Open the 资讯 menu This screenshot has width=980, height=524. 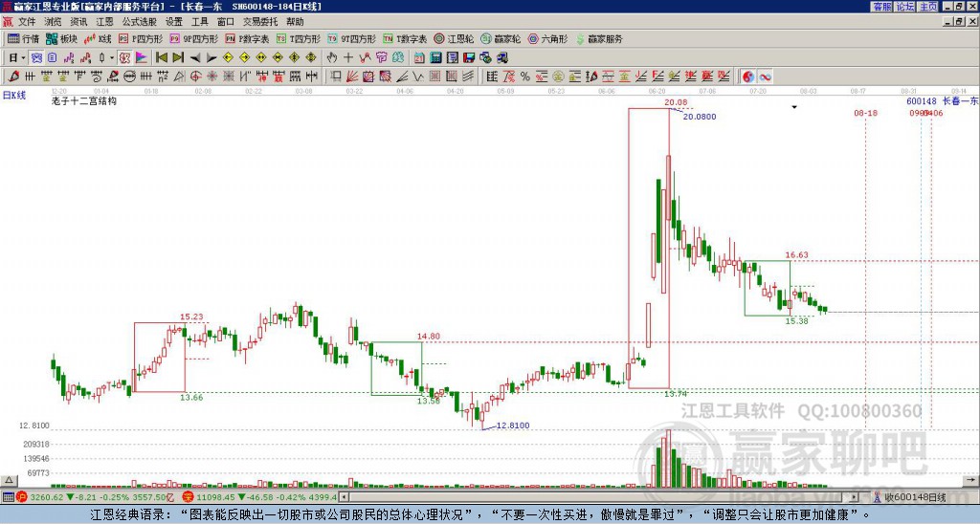click(x=78, y=21)
